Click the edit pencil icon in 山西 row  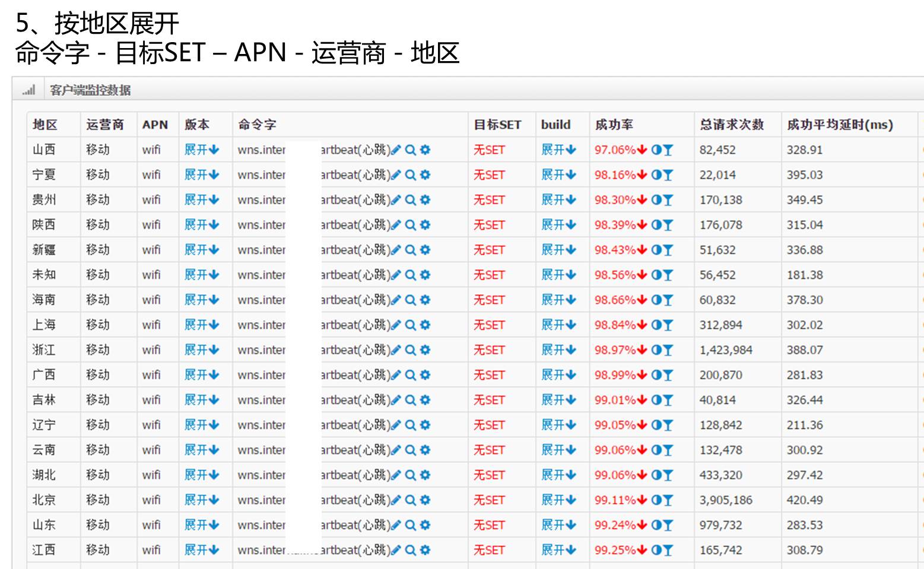point(396,150)
